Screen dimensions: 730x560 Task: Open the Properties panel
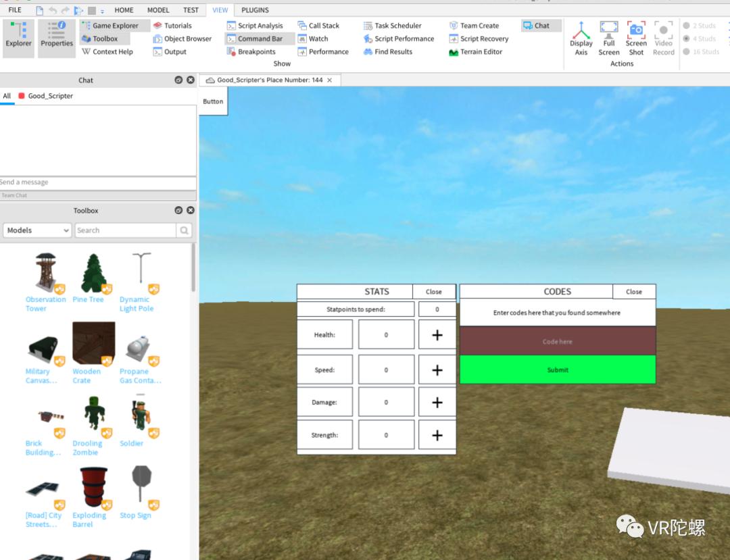pyautogui.click(x=56, y=37)
